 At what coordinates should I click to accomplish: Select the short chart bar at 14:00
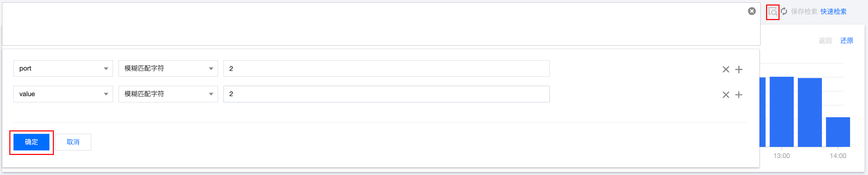[x=838, y=132]
